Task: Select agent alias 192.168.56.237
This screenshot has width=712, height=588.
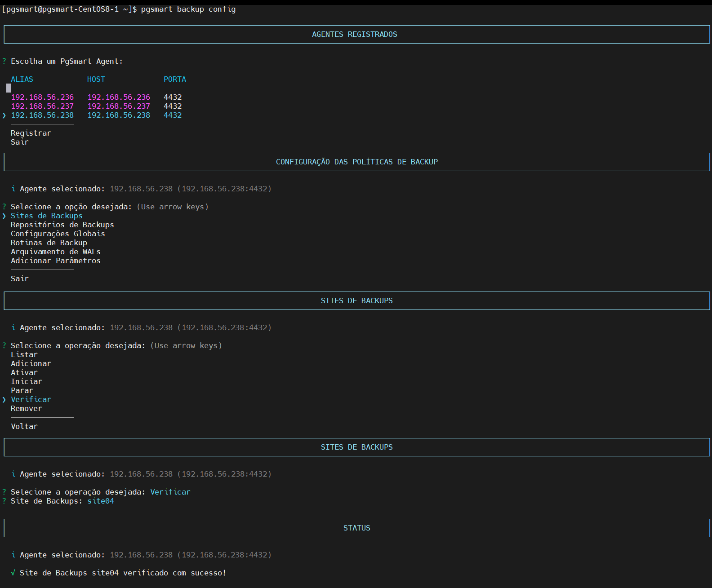Action: 42,106
